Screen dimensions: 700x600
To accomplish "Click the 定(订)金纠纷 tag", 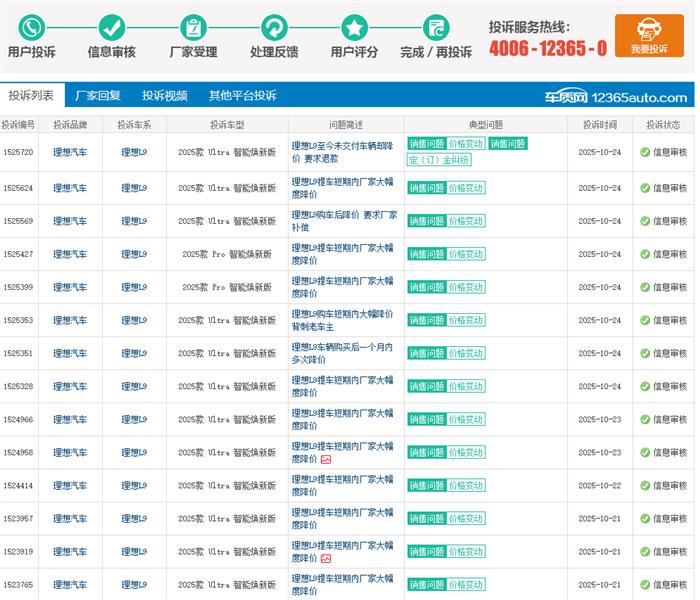I will click(438, 159).
